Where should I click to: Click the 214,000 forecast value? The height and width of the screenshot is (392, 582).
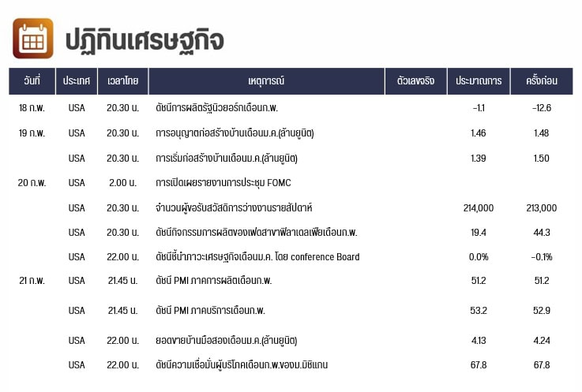tap(478, 207)
